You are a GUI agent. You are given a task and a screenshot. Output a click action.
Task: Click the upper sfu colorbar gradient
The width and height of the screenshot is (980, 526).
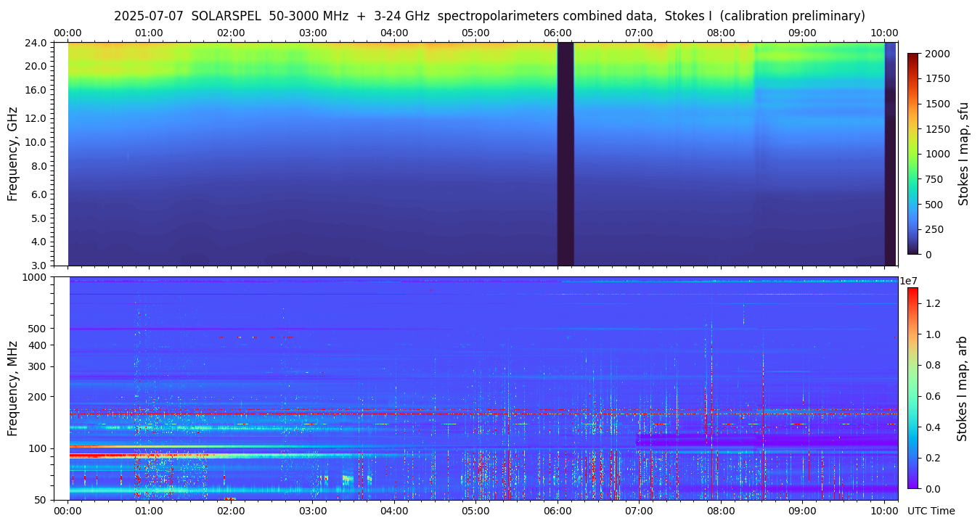912,154
